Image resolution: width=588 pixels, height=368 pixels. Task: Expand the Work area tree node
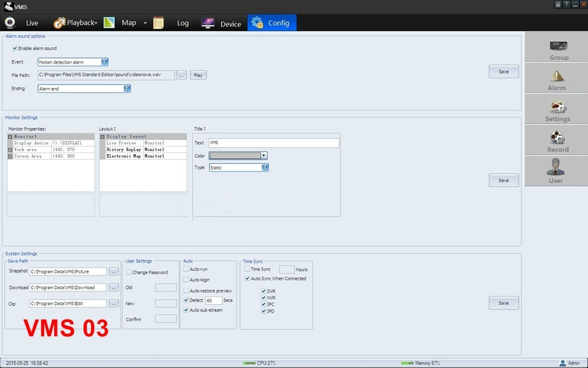[x=10, y=150]
